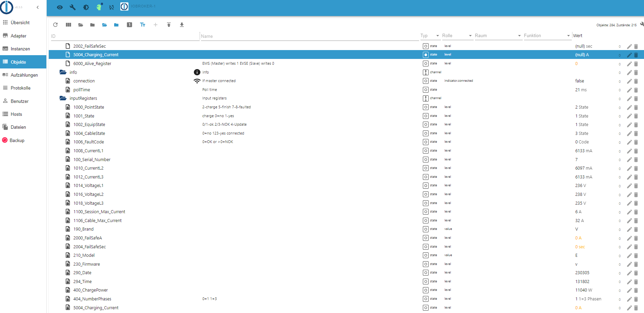Click the 6133 mA value of 1008_CurrentL1
The image size is (644, 313).
click(x=584, y=151)
